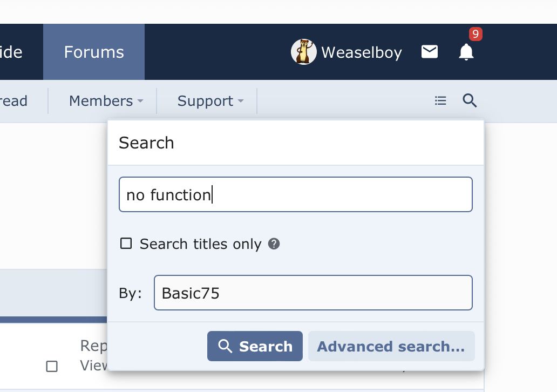Screen dimensions: 557x392
Task: Click the Search titles only label text
Action: (x=200, y=244)
